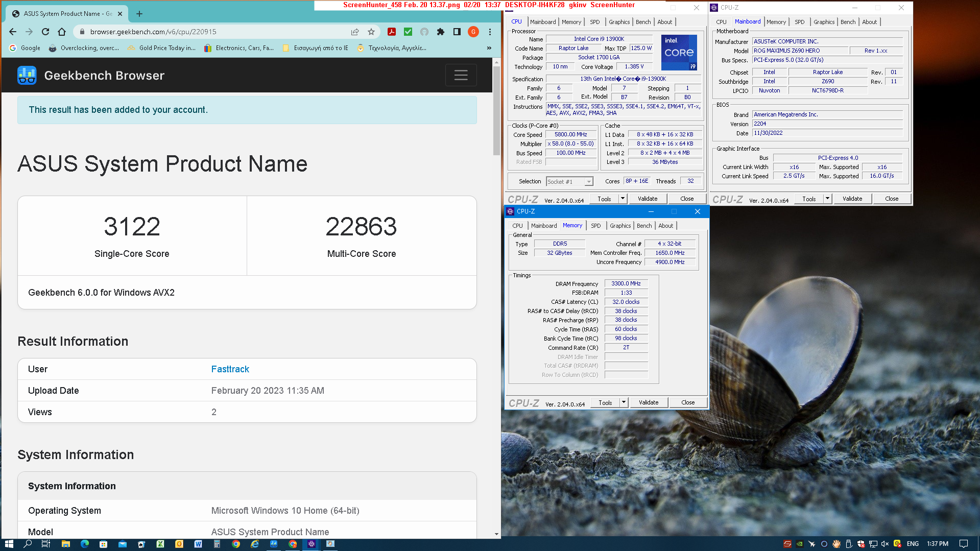Bookmark this page with the star icon
This screenshot has height=551, width=980.
tap(371, 32)
